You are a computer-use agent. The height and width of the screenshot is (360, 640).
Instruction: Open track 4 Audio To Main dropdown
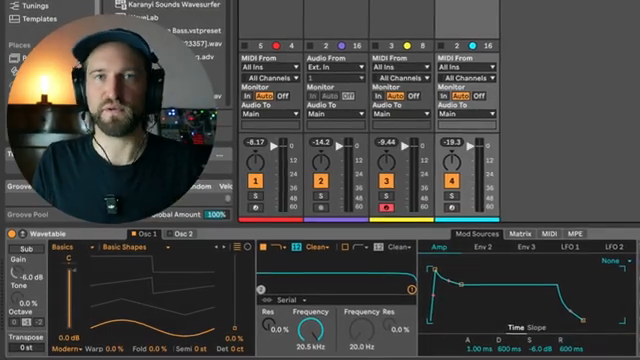tap(467, 114)
